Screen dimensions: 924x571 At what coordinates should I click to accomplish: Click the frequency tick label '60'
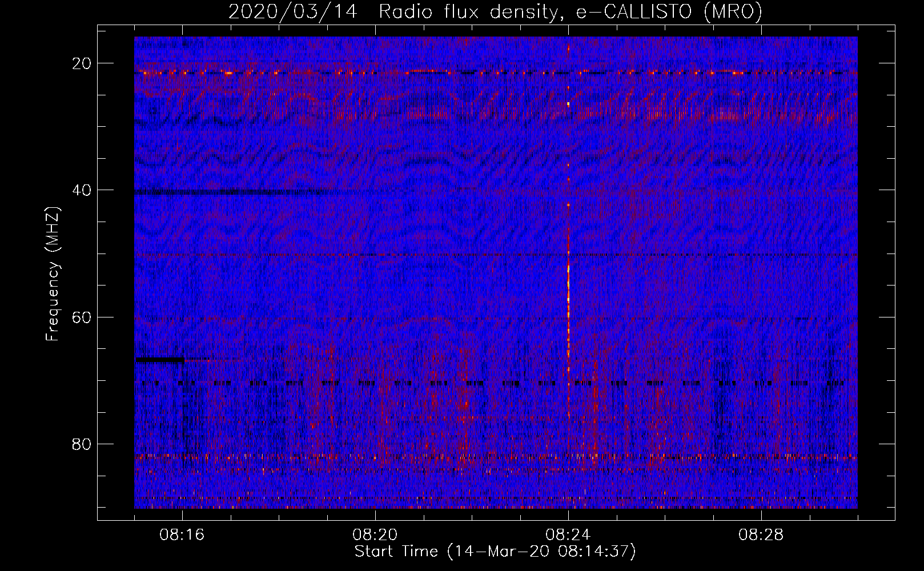tap(82, 317)
